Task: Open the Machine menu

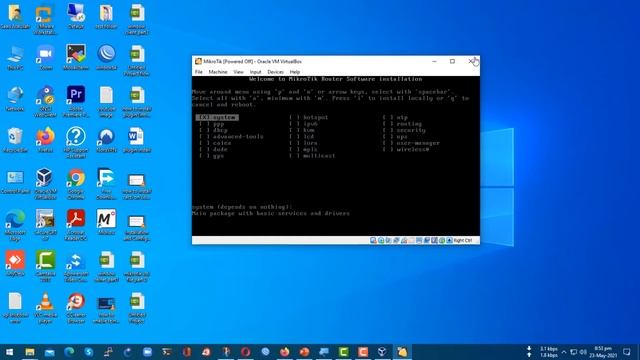Action: pos(218,72)
